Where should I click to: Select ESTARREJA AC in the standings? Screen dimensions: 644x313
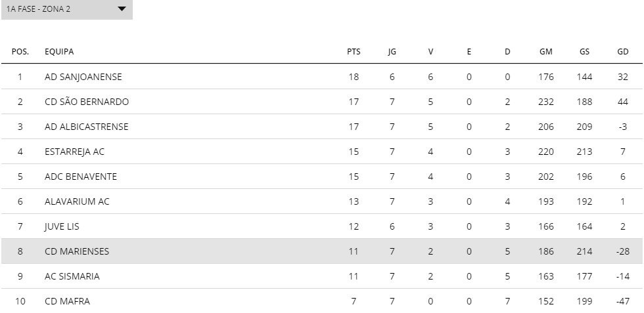point(74,152)
